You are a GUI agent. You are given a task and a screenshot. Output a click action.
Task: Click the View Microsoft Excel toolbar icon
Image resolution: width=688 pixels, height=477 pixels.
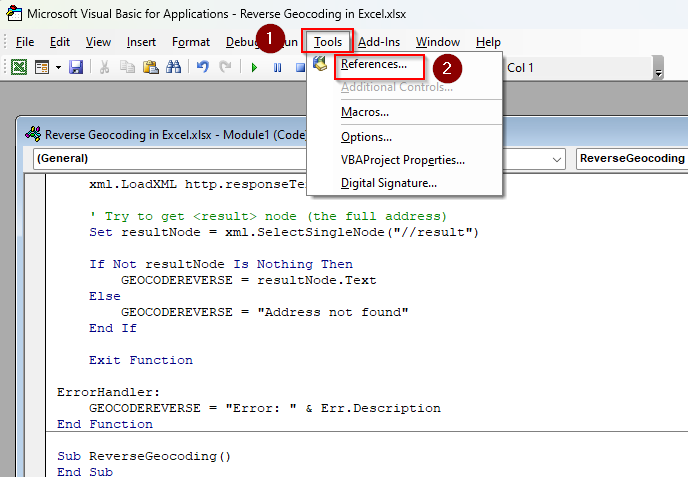pyautogui.click(x=19, y=67)
